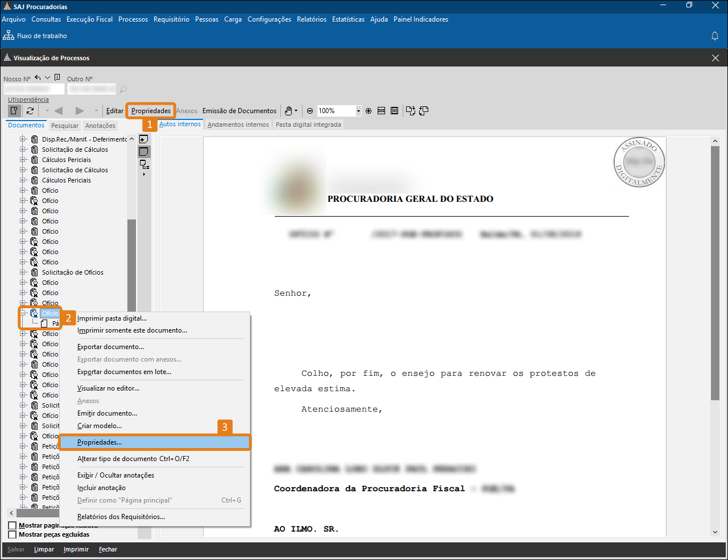Choose Propriedades... from the context menu

[x=100, y=442]
